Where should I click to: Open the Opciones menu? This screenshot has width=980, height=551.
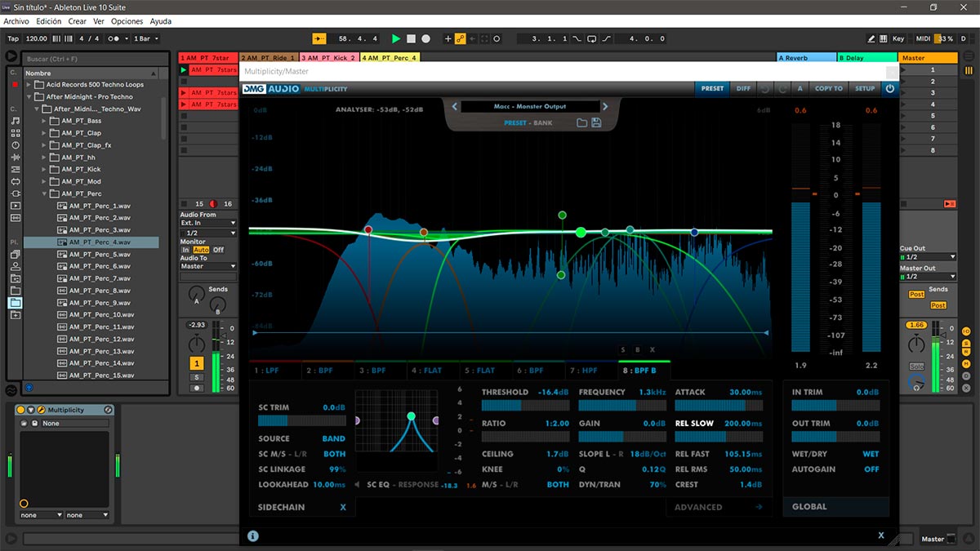click(127, 21)
